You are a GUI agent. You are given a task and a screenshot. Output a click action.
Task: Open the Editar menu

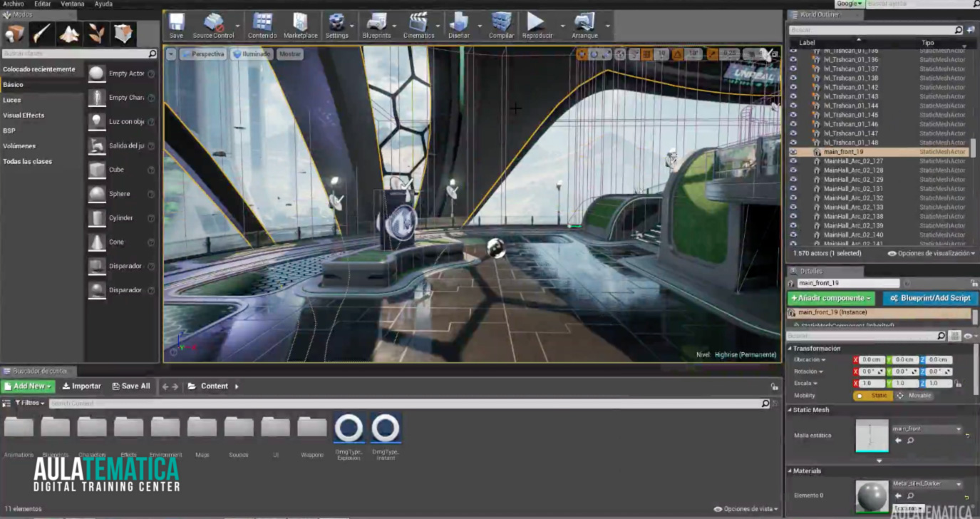(42, 4)
